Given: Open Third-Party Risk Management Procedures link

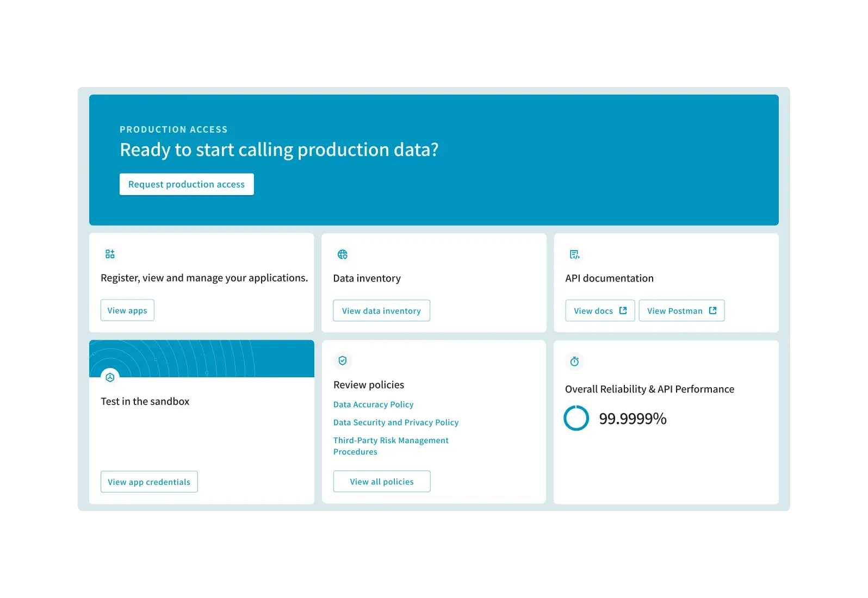Looking at the screenshot, I should click(x=391, y=446).
